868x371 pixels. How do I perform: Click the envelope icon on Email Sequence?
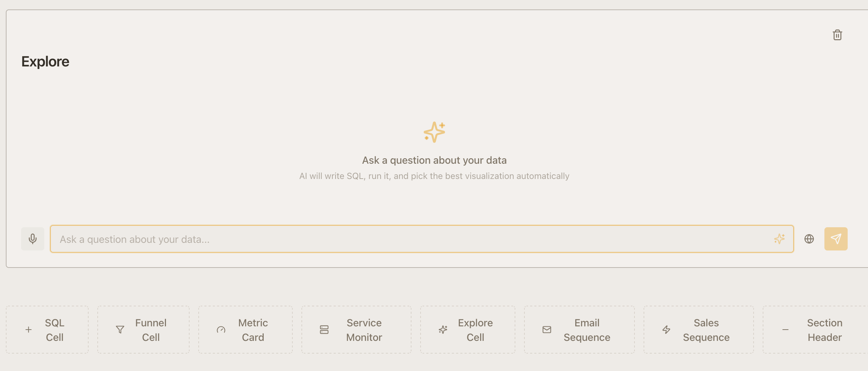[x=547, y=330]
